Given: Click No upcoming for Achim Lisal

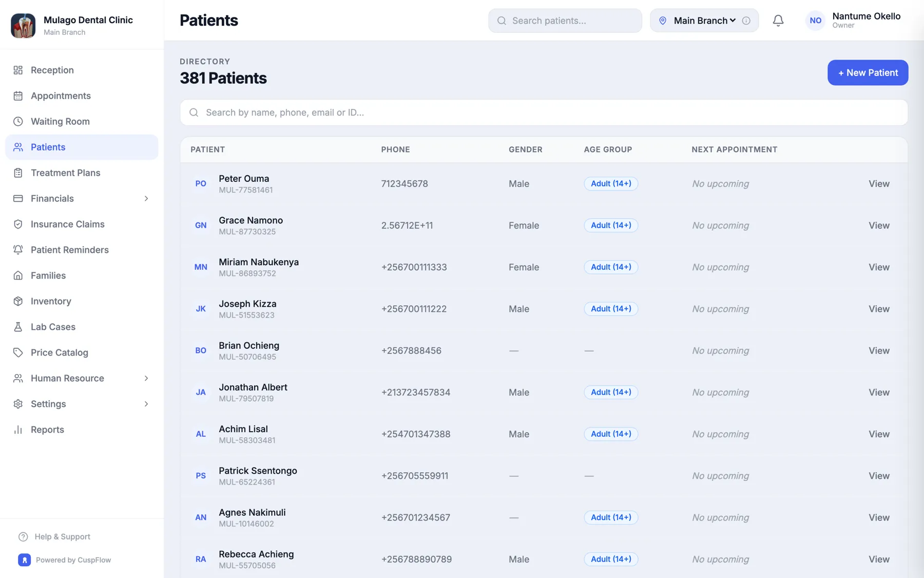Looking at the screenshot, I should tap(720, 434).
